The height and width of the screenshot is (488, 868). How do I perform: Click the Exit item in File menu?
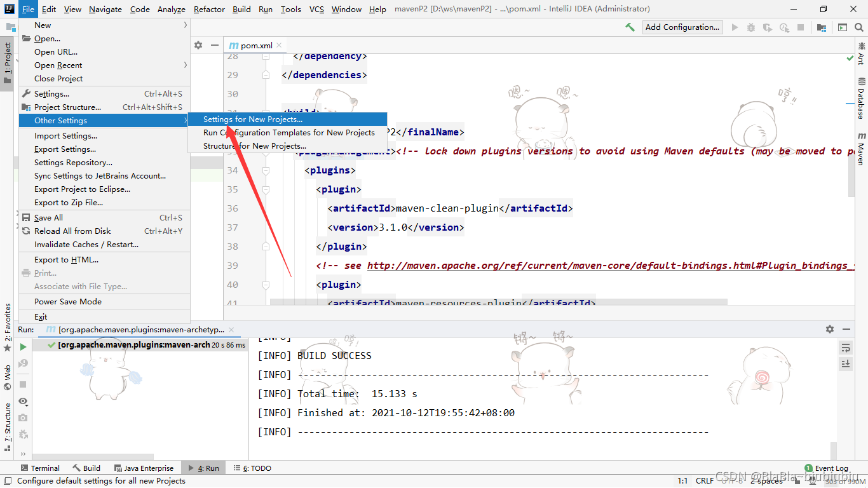[105, 317]
